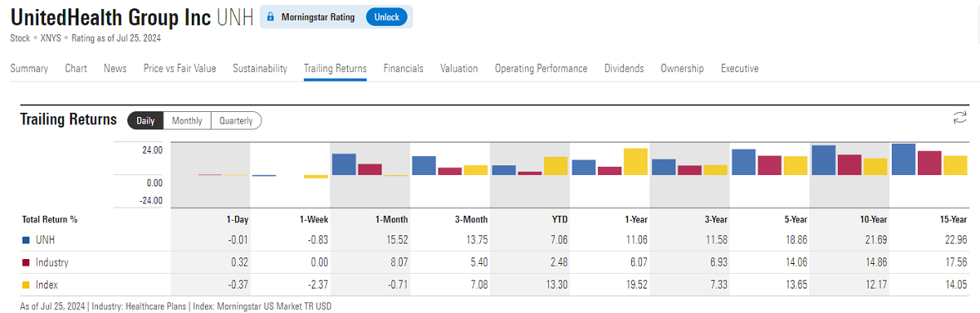Switch to the Financials tab

(x=403, y=69)
